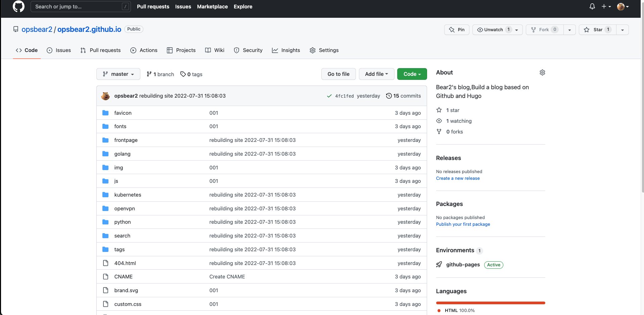
Task: Switch to the repository Pull requests tab
Action: [100, 50]
